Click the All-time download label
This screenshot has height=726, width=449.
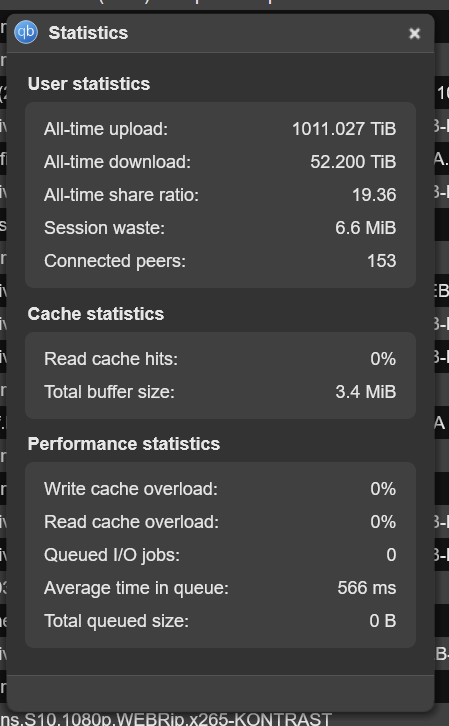[x=117, y=162]
